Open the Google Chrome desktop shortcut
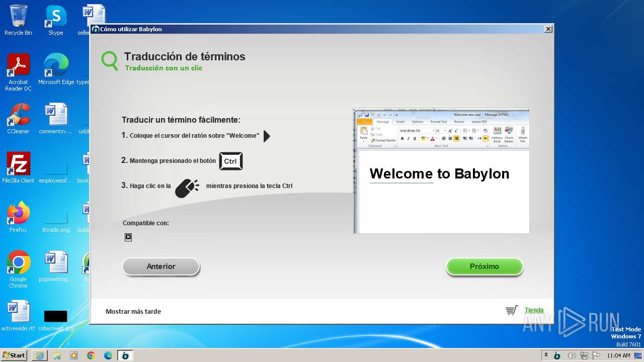Viewport: 644px width, 362px height. [x=18, y=269]
